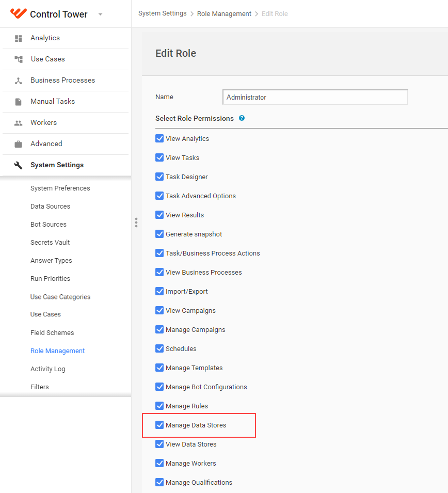
Task: Toggle Manage Bot Configurations checkbox
Action: pos(159,387)
